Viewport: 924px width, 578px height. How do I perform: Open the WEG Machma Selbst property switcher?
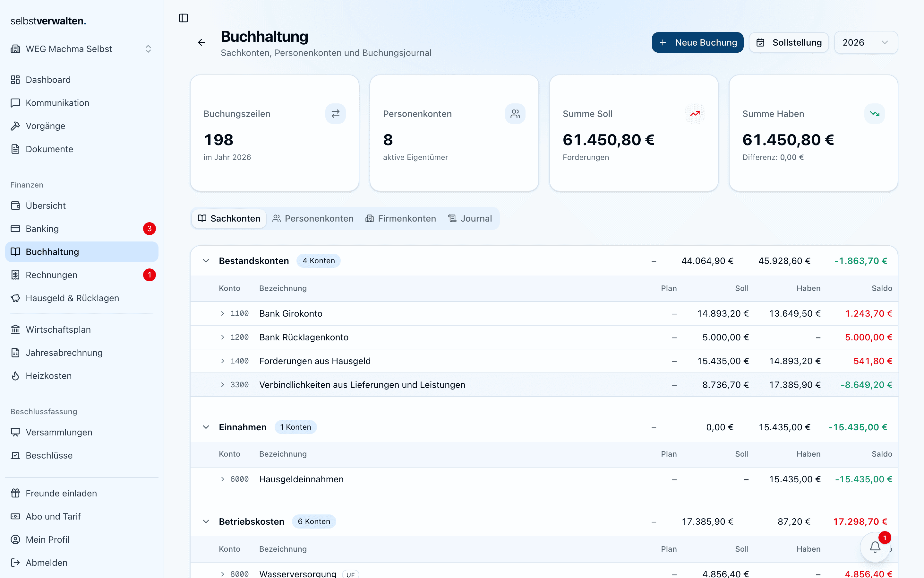82,49
